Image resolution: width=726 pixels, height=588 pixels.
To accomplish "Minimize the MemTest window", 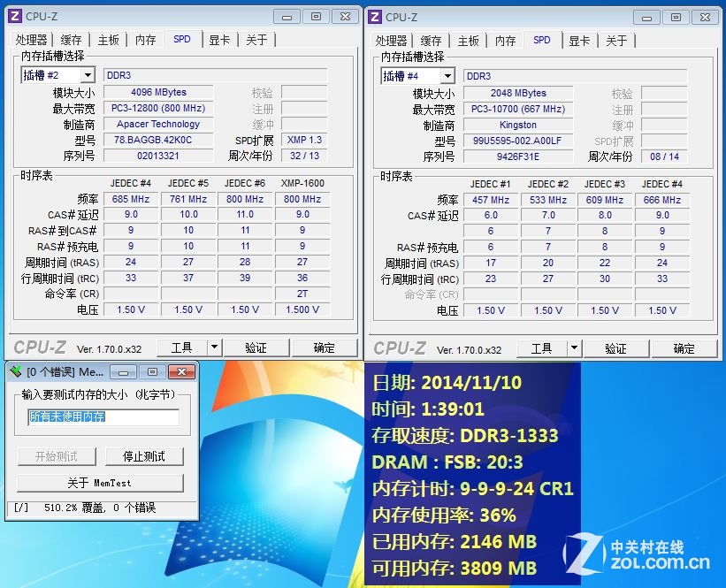I will (123, 371).
